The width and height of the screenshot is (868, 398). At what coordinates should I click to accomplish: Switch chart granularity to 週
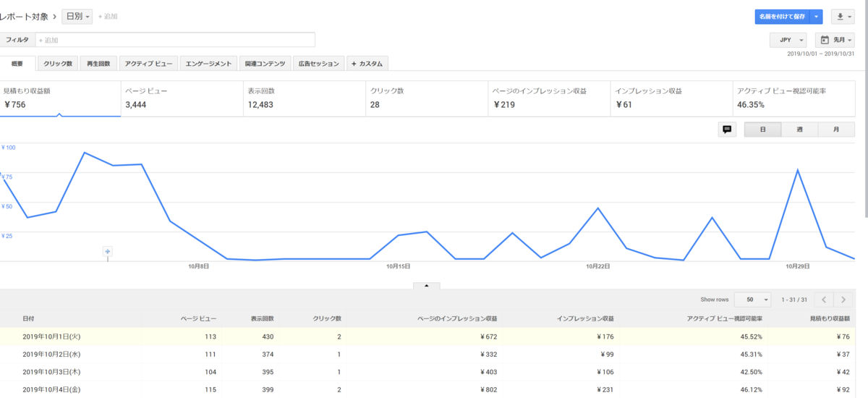point(799,130)
